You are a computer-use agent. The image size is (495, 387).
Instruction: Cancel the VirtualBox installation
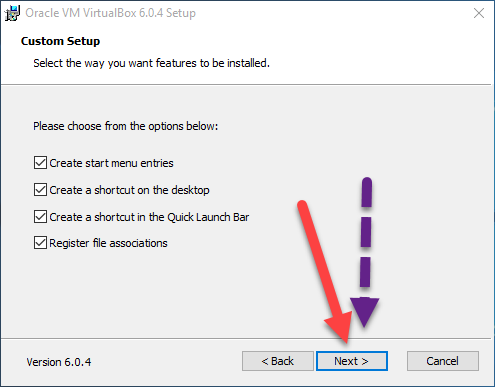[443, 361]
